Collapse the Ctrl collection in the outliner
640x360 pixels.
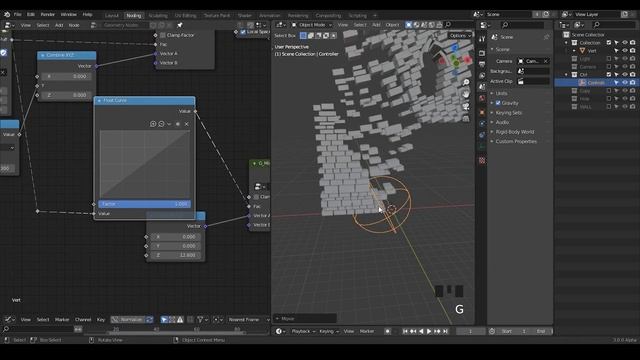pyautogui.click(x=567, y=75)
